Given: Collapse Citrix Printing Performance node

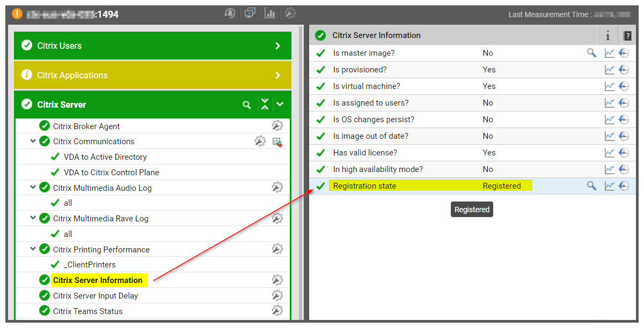Looking at the screenshot, I should [x=33, y=249].
